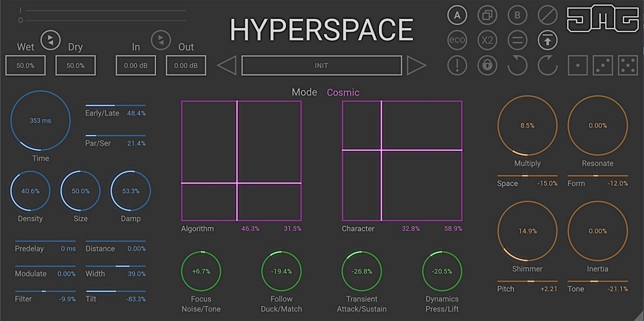Click the Shimmer knob
The width and height of the screenshot is (644, 321).
tap(528, 231)
